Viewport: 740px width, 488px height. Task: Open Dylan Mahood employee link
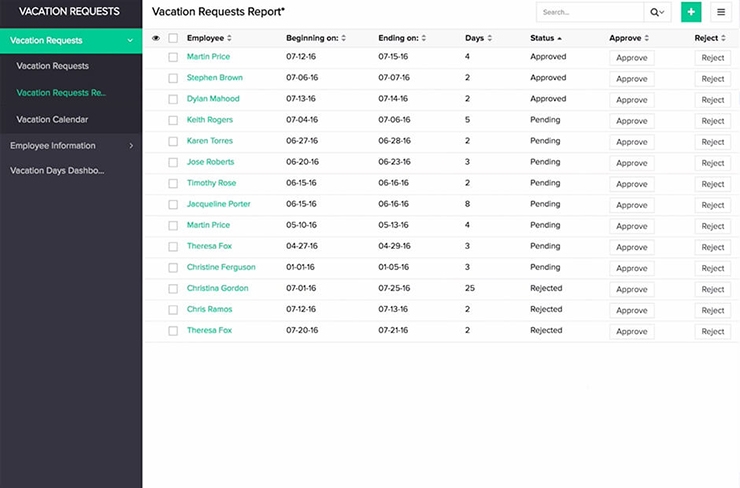(x=213, y=99)
